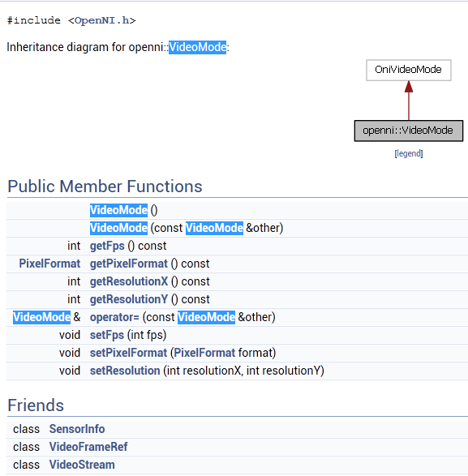Click '(int fps)' parameter text

tap(147, 335)
